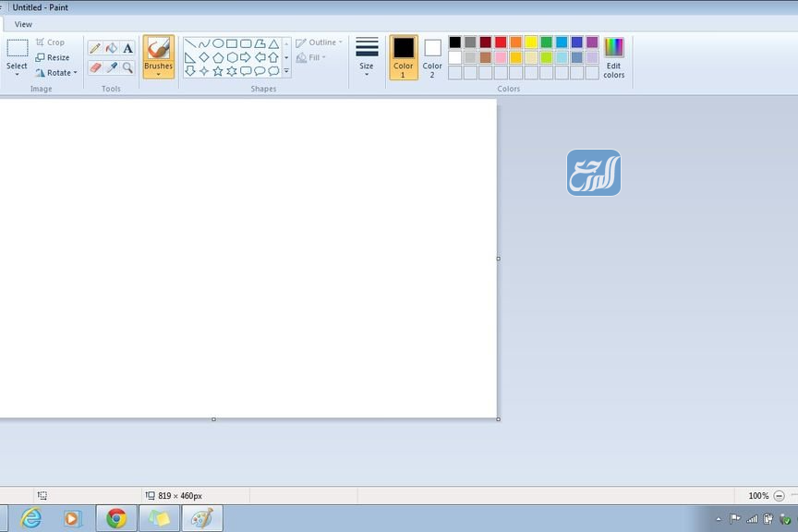Pick the Fill with color bucket tool
798x532 pixels.
point(111,48)
